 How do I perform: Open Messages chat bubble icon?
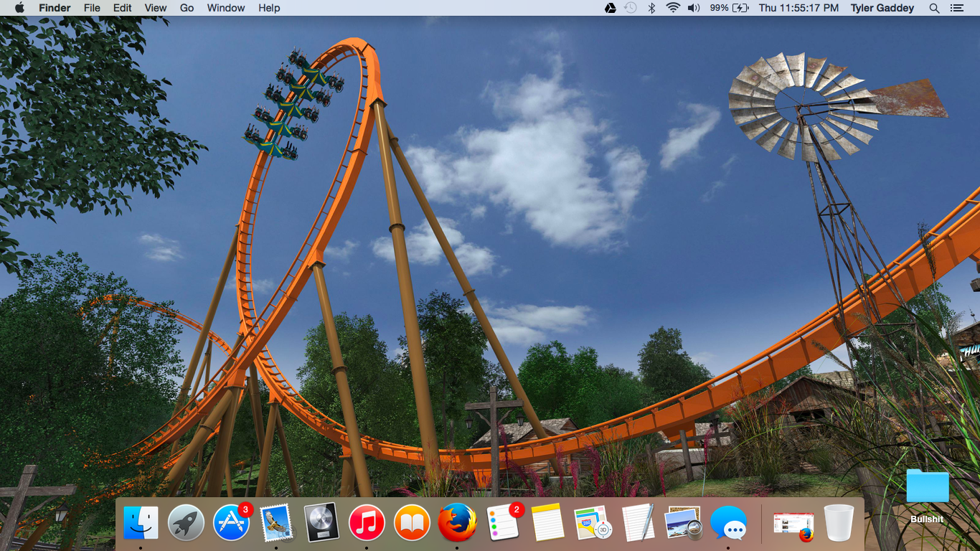pos(728,522)
